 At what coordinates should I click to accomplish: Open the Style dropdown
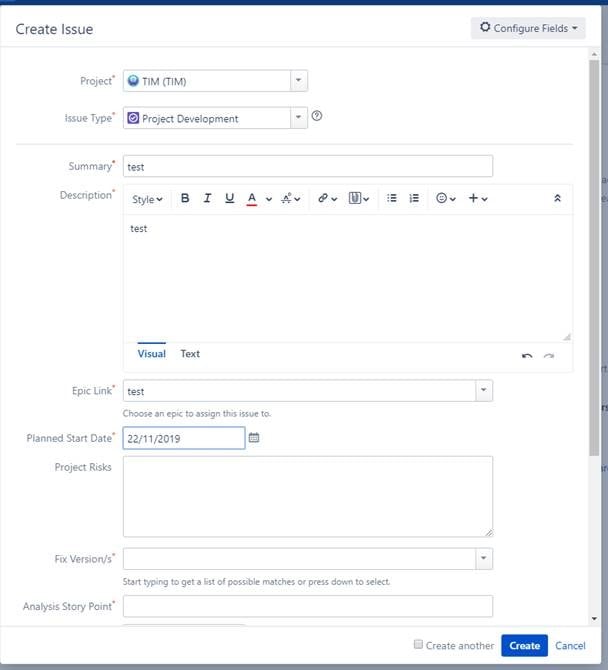click(x=147, y=199)
